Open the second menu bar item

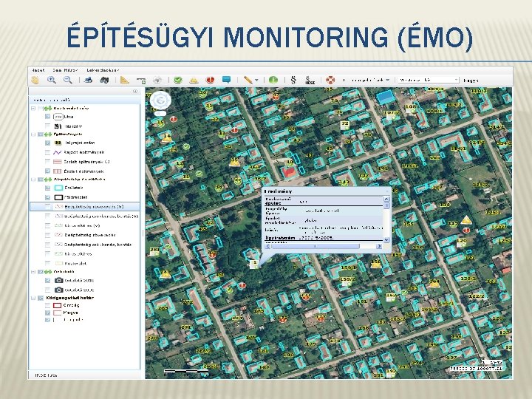click(x=66, y=70)
